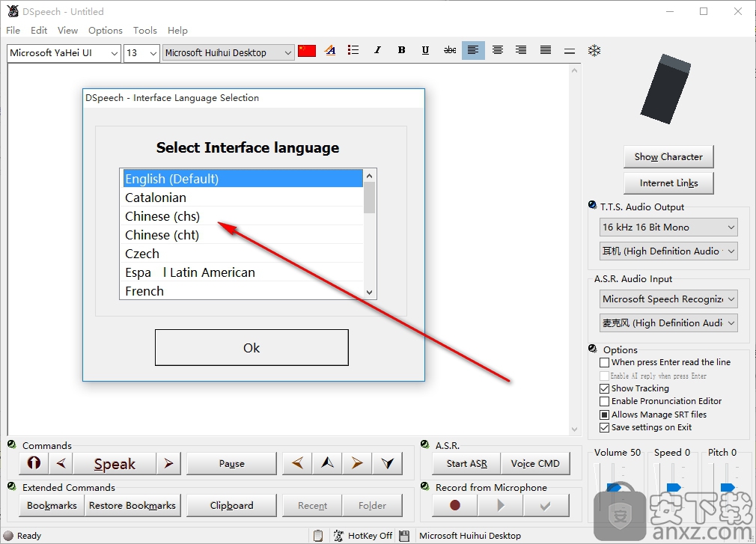Click the Bookmarks button
Image resolution: width=756 pixels, height=544 pixels.
point(52,505)
